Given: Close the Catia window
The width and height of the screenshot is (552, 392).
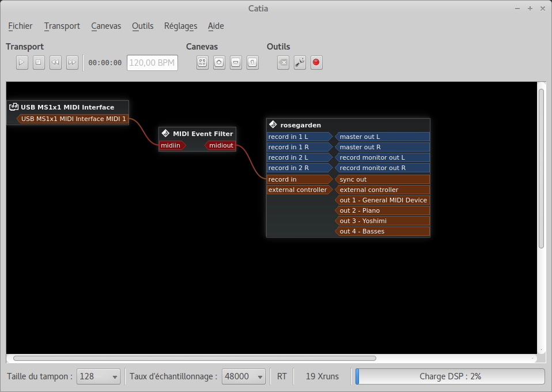Looking at the screenshot, I should 543,9.
